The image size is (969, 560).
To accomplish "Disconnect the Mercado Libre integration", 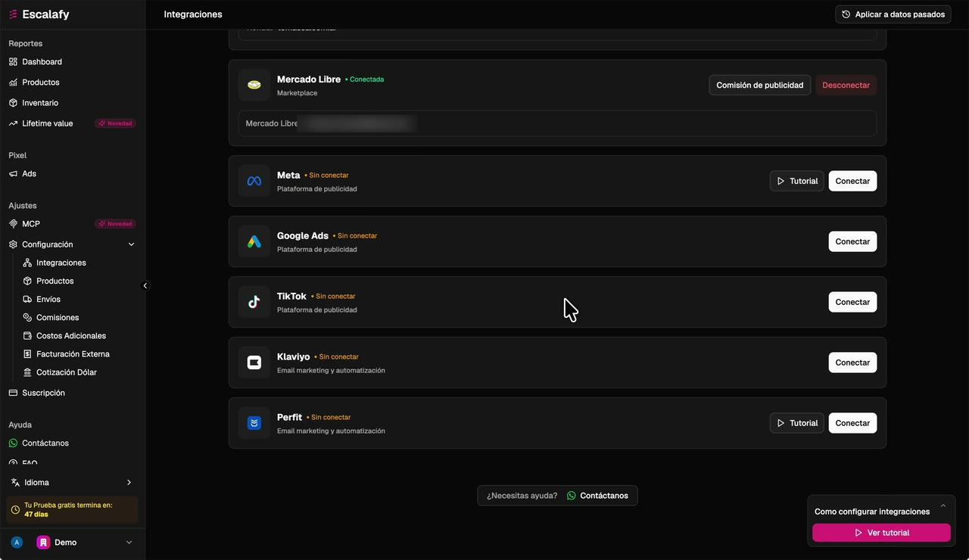I will coord(846,86).
